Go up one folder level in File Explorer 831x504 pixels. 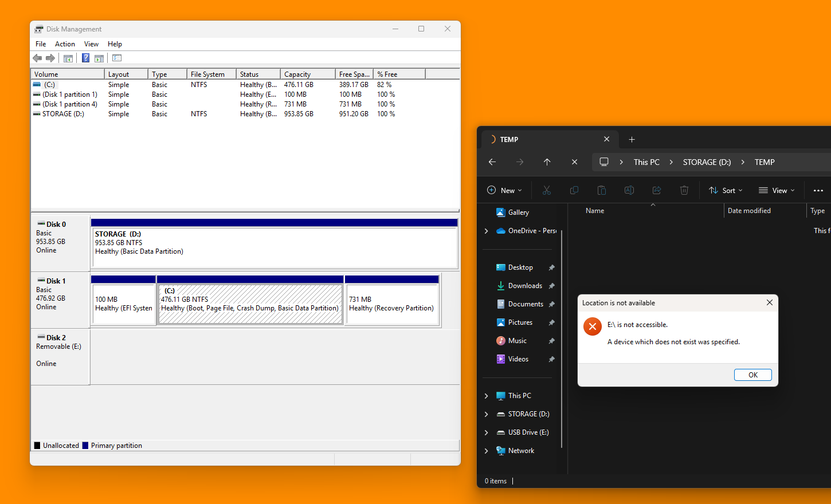547,162
